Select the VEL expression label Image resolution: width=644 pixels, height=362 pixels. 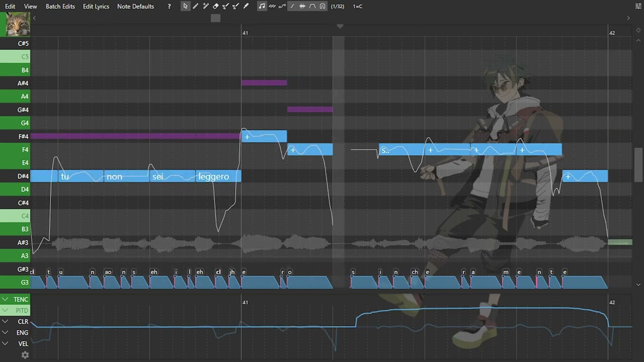[x=23, y=343]
